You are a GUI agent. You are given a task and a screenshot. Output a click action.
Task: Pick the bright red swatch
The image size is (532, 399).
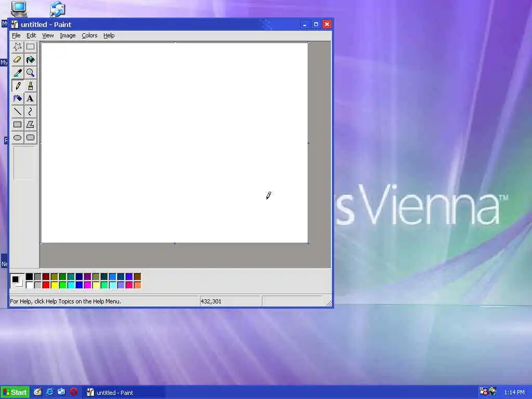pos(46,285)
